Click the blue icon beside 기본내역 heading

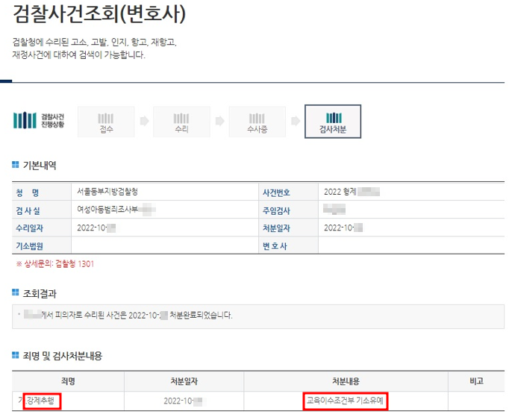point(16,165)
